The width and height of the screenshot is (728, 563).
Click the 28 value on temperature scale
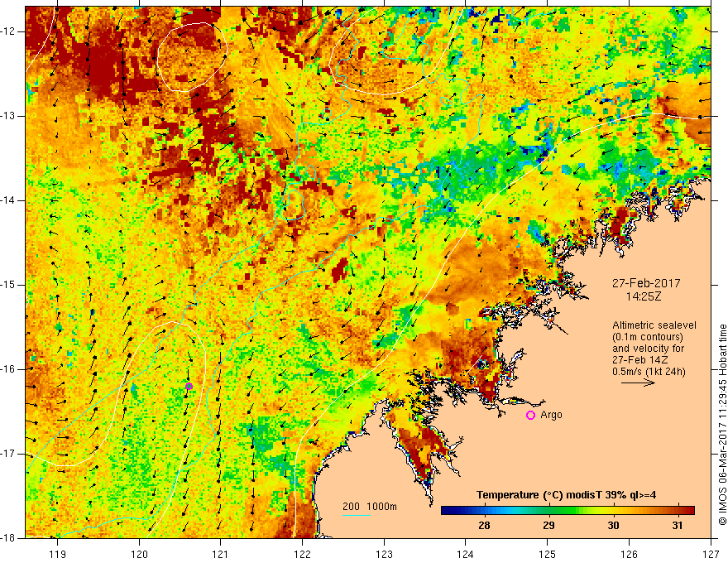coord(484,526)
